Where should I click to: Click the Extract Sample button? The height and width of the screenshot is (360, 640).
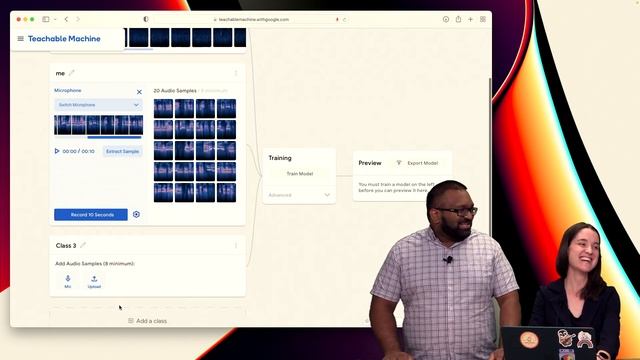[x=122, y=151]
